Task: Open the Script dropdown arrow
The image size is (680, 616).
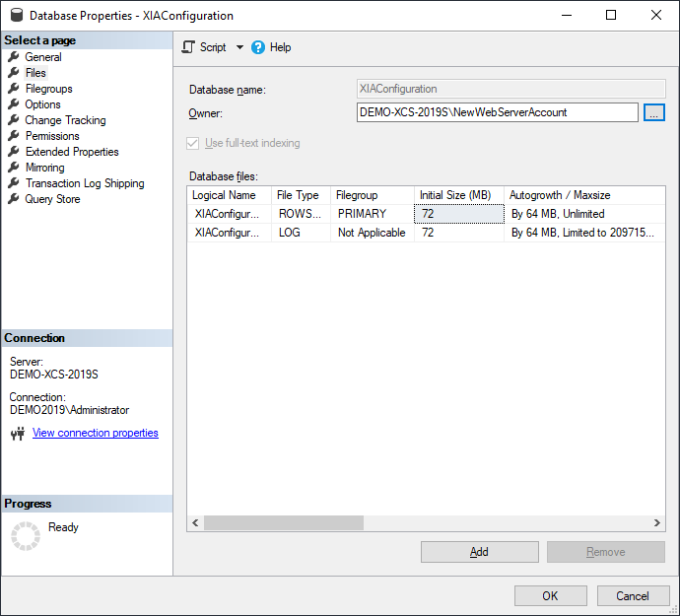Action: 239,47
